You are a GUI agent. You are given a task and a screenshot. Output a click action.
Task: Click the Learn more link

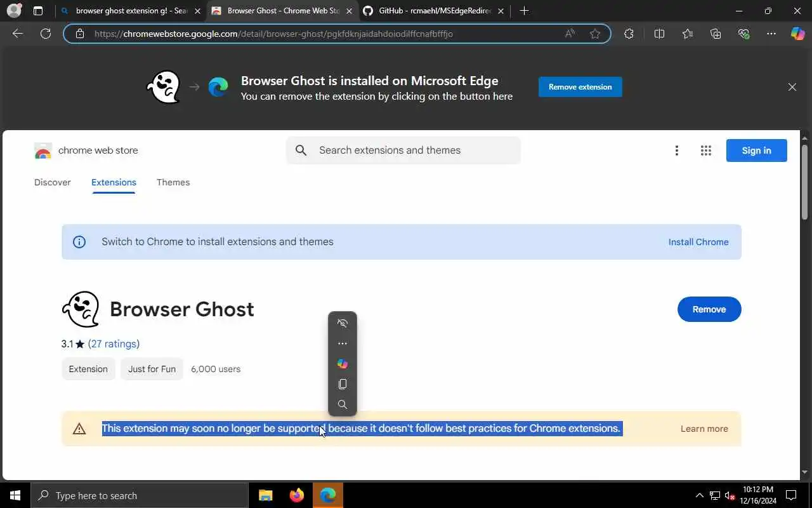click(x=704, y=429)
